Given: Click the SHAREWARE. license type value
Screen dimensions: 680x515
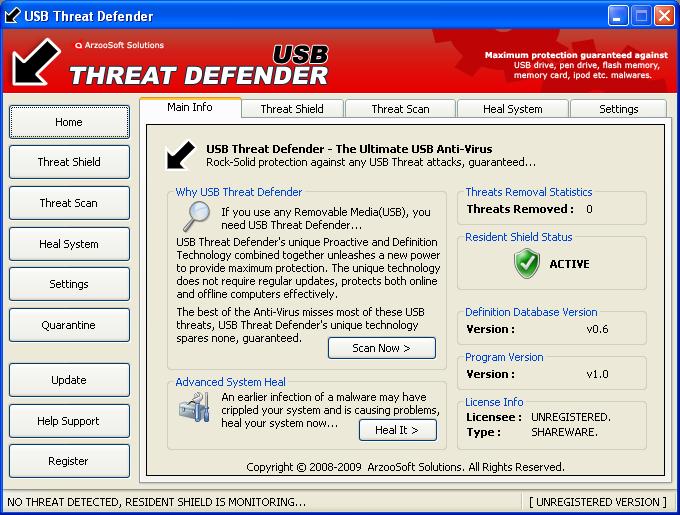Looking at the screenshot, I should click(x=564, y=432).
